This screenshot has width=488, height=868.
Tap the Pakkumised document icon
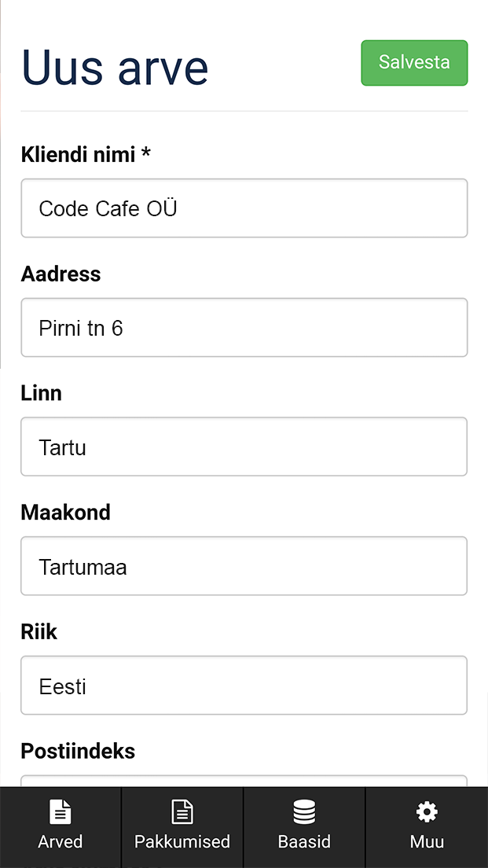coord(182,811)
